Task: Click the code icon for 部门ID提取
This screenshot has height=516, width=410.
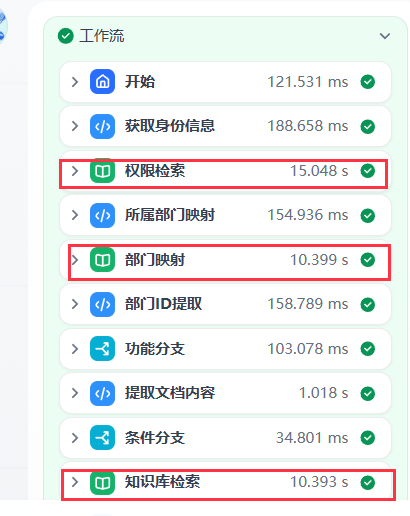Action: coord(102,304)
